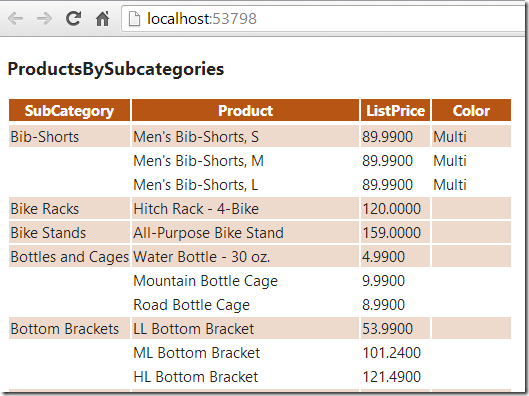Focus the localhost:53798 address field
529x396 pixels.
(x=323, y=19)
